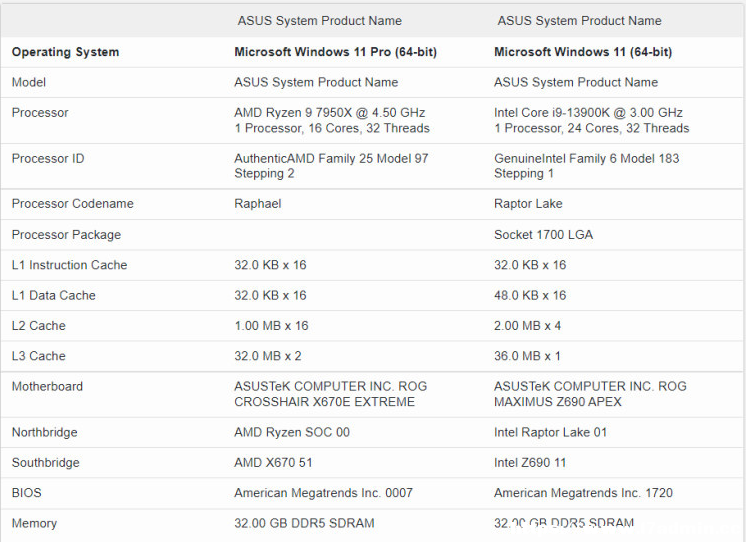
Task: Click AuthenticAMD Family 25 Model 97 text
Action: 331,158
